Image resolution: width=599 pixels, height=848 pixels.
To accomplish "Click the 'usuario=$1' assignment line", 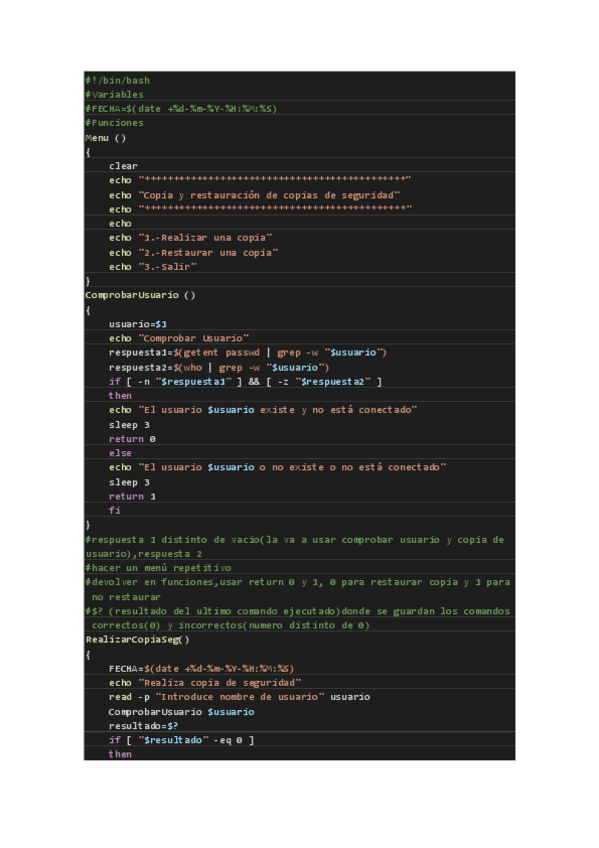I will 138,324.
